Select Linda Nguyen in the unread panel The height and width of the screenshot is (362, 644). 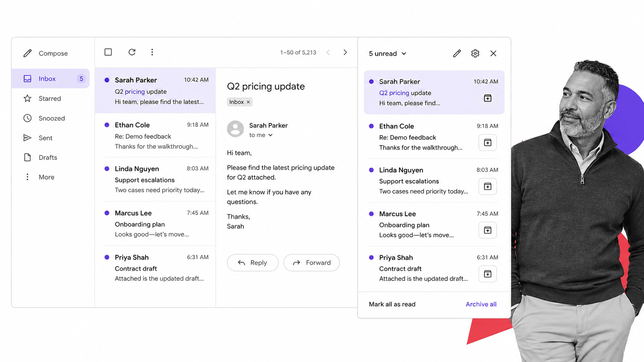click(x=434, y=180)
